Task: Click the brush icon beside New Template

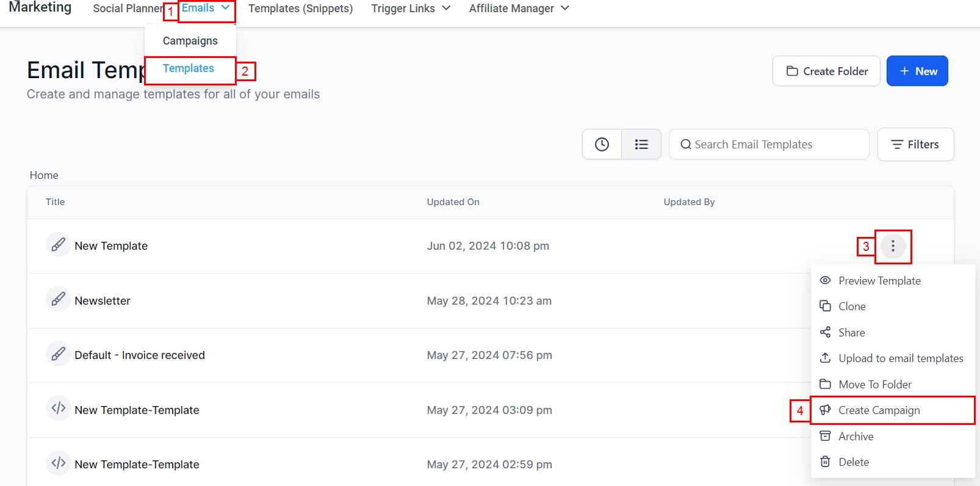Action: 58,245
